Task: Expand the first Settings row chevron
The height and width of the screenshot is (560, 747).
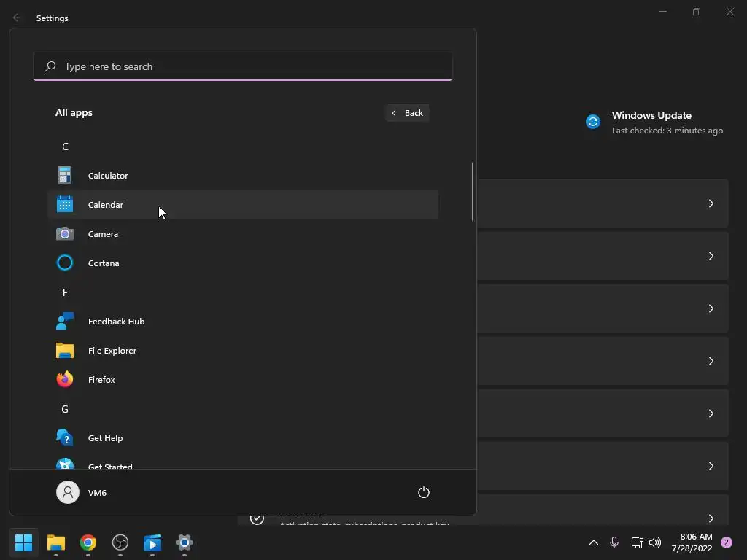Action: (x=711, y=203)
